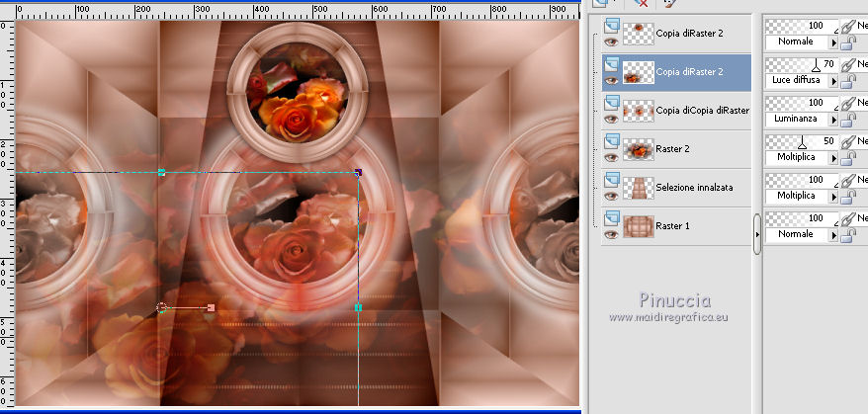Click the opacity slider of Selezione innalzata
Viewport: 868px width, 414px height.
point(802,181)
